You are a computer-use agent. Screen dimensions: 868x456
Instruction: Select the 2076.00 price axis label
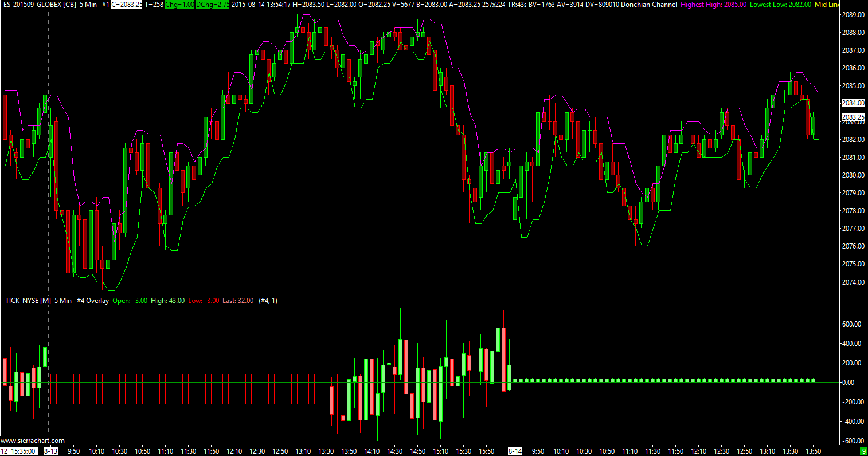853,246
